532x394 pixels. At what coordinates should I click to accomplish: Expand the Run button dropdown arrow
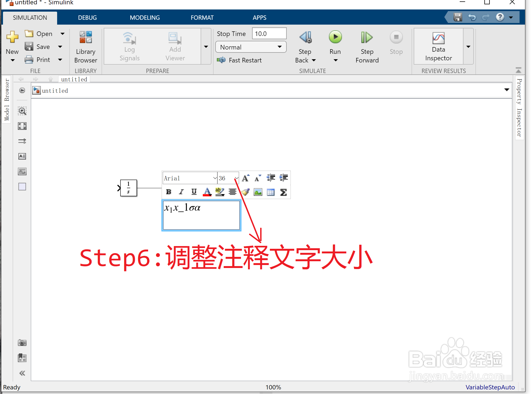tap(335, 60)
